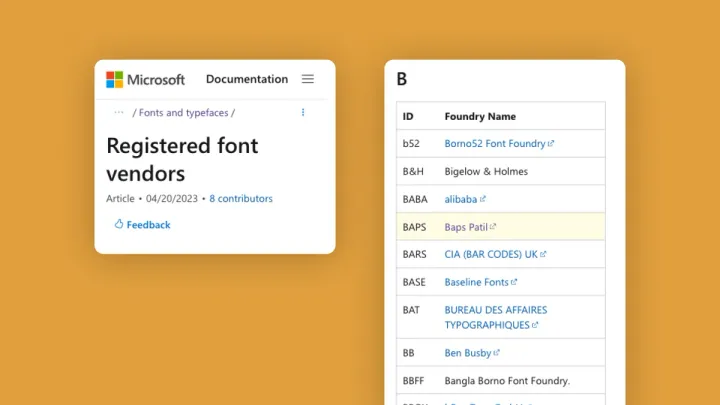Select the Bangla Borno Font Foundry cell
720x405 pixels.
pyautogui.click(x=507, y=381)
